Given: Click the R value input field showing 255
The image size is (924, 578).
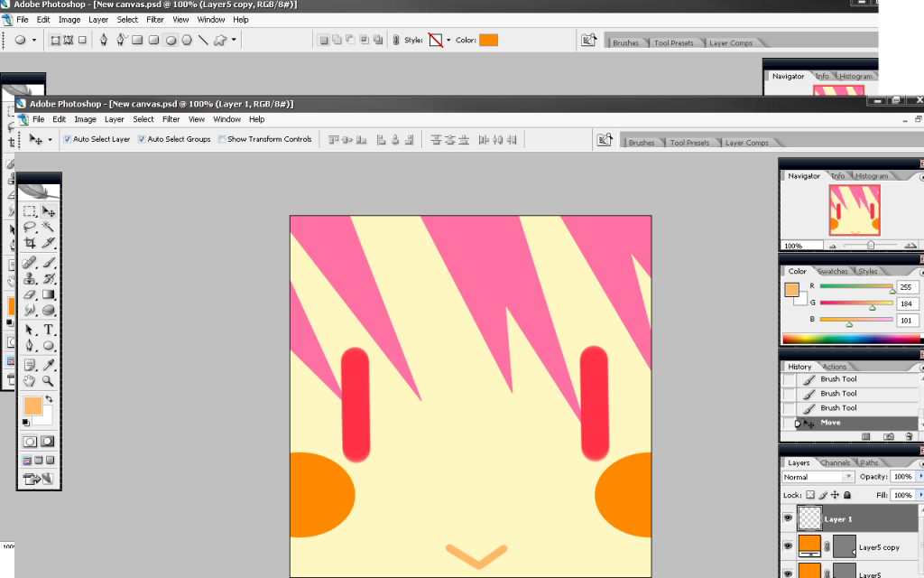Looking at the screenshot, I should (906, 287).
